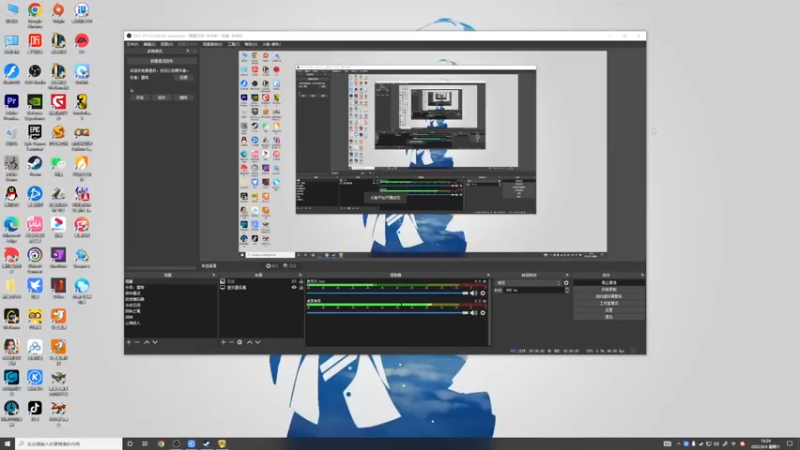The width and height of the screenshot is (800, 450).
Task: Move the selected source up in the Sources list
Action: (249, 342)
